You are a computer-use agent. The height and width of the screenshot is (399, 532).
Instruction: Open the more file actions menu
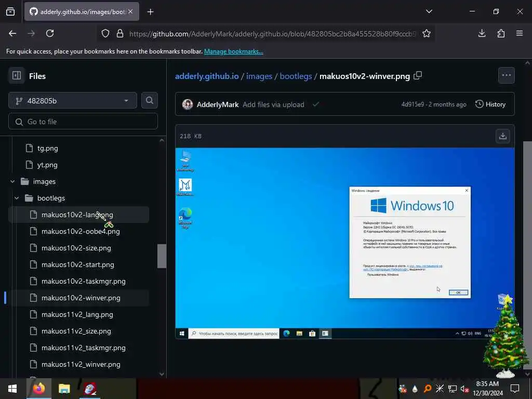(x=506, y=75)
